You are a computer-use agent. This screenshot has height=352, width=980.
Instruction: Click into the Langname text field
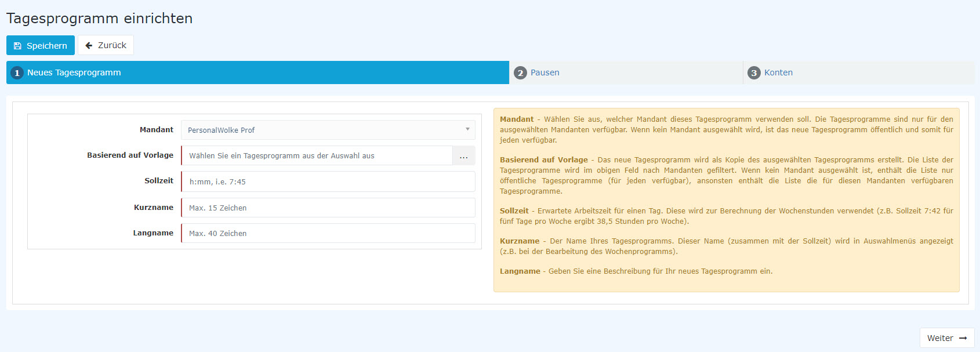click(x=328, y=233)
